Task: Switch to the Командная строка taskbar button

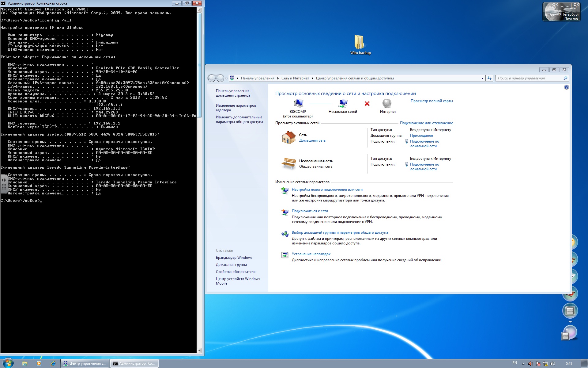Action: click(x=134, y=363)
